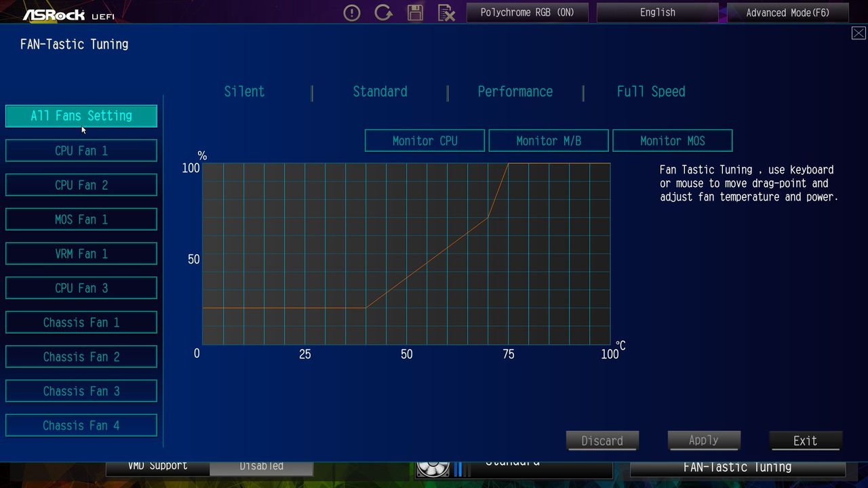Image resolution: width=868 pixels, height=488 pixels.
Task: Choose Monitor CPU temperature source
Action: 425,141
